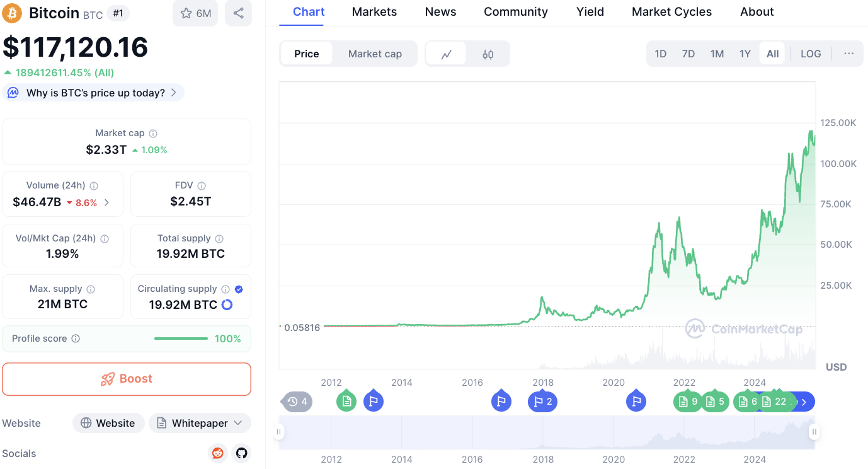Open the Market Cycles tab
The width and height of the screenshot is (868, 469).
[672, 12]
